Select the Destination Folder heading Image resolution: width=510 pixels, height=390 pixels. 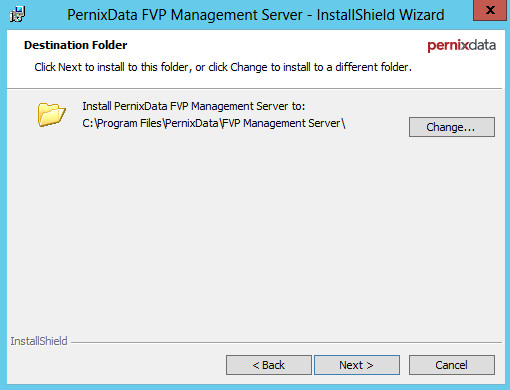[x=76, y=45]
